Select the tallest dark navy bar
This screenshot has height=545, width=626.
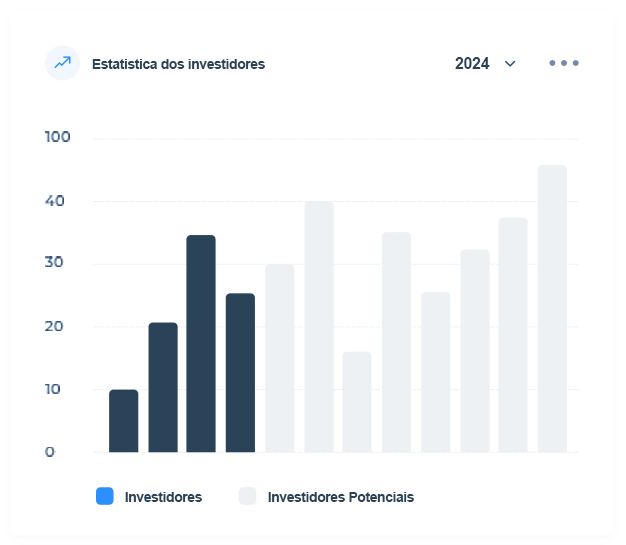tap(201, 343)
